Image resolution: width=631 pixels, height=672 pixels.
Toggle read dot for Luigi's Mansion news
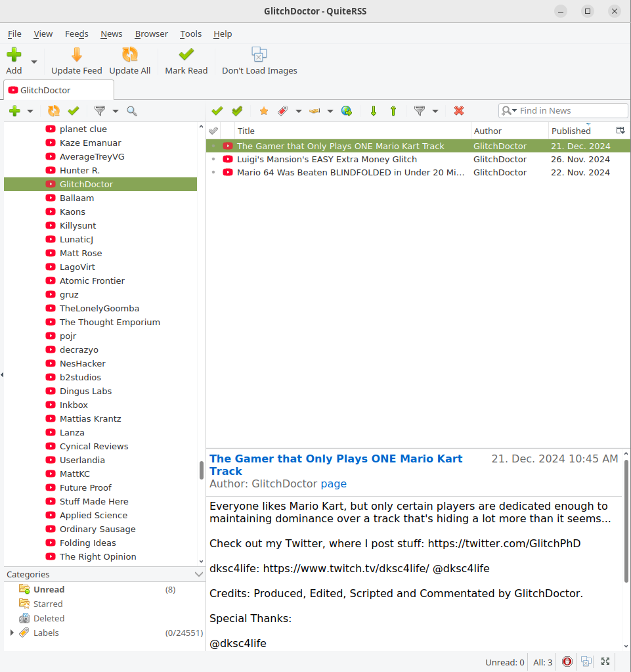click(213, 160)
